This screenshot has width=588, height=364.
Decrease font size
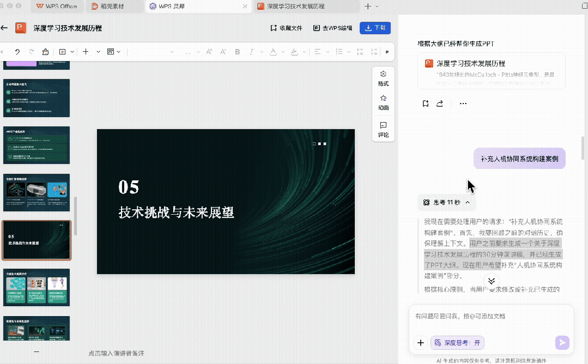pos(223,52)
